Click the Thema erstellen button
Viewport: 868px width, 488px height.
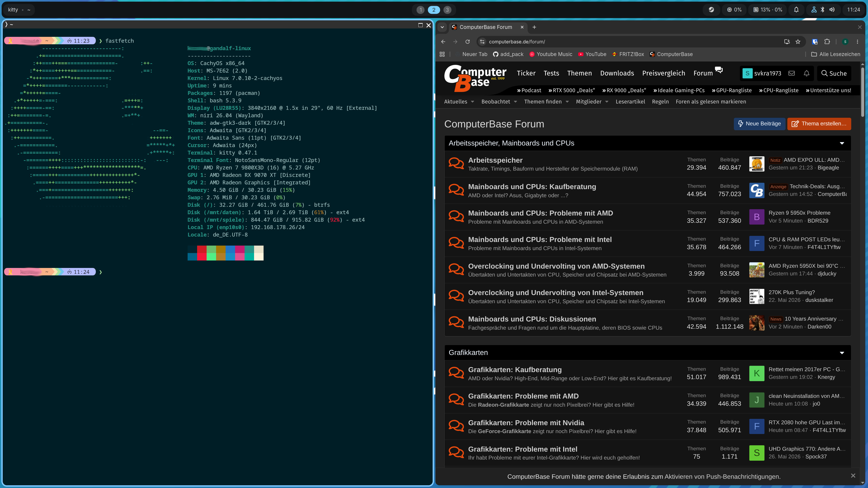(x=819, y=124)
